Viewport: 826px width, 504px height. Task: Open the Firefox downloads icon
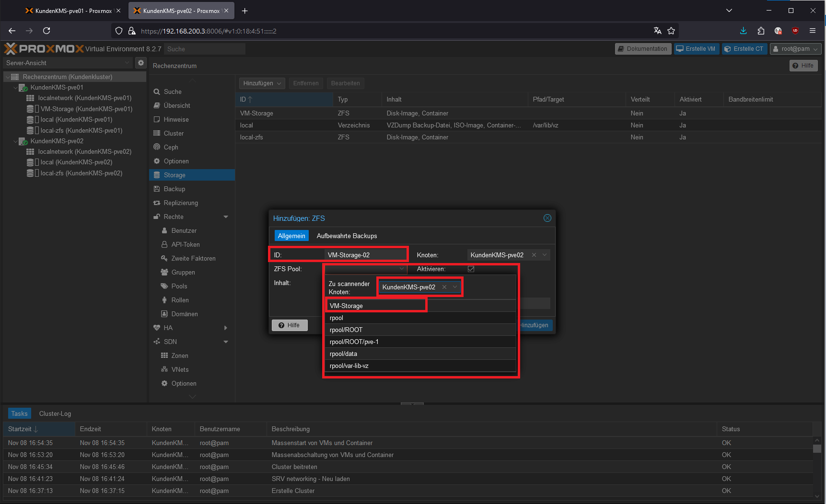(743, 31)
